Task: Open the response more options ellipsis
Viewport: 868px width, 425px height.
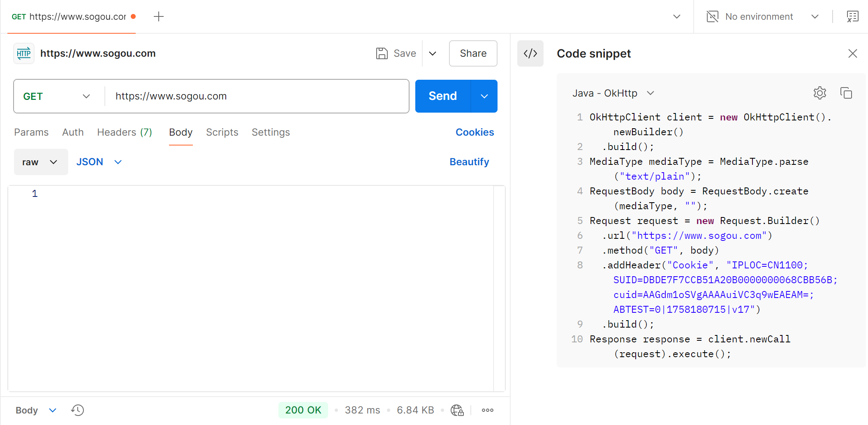Action: click(x=487, y=410)
